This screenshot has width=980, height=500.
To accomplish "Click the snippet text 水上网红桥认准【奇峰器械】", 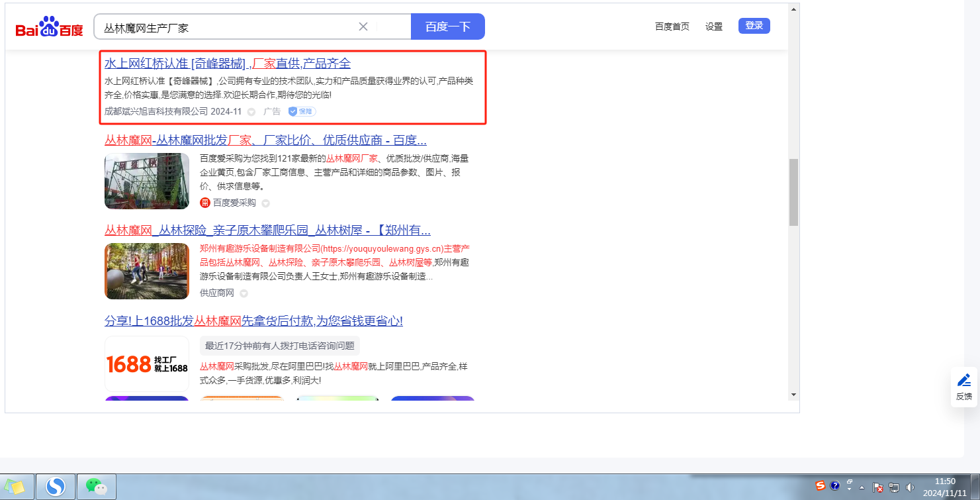I will tap(161, 81).
